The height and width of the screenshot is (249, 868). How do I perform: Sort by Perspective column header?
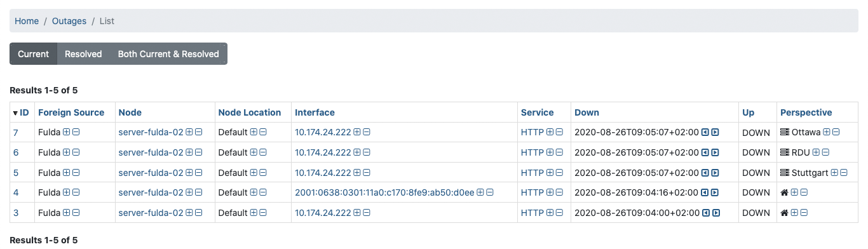click(806, 112)
